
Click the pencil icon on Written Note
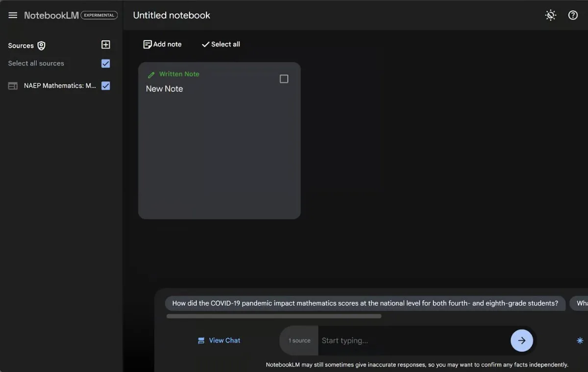click(x=151, y=75)
